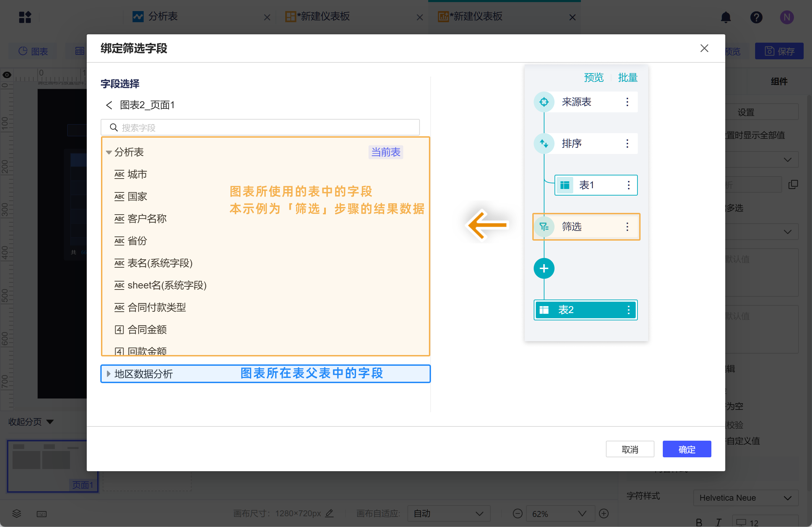The height and width of the screenshot is (527, 812).
Task: Collapse the 分析表 tree group
Action: [x=109, y=153]
